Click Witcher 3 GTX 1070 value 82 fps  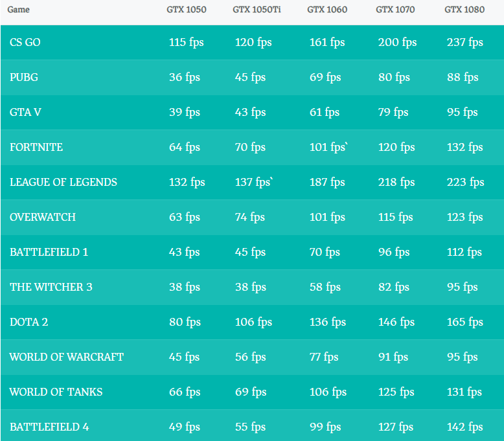[394, 288]
